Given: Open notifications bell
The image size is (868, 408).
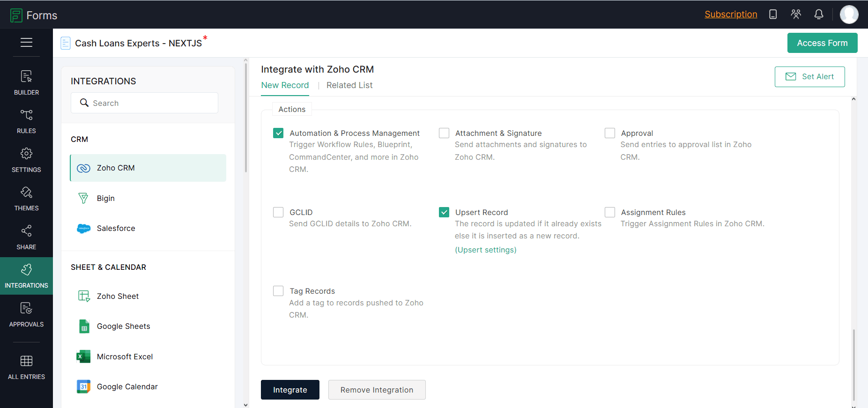Looking at the screenshot, I should pyautogui.click(x=819, y=15).
